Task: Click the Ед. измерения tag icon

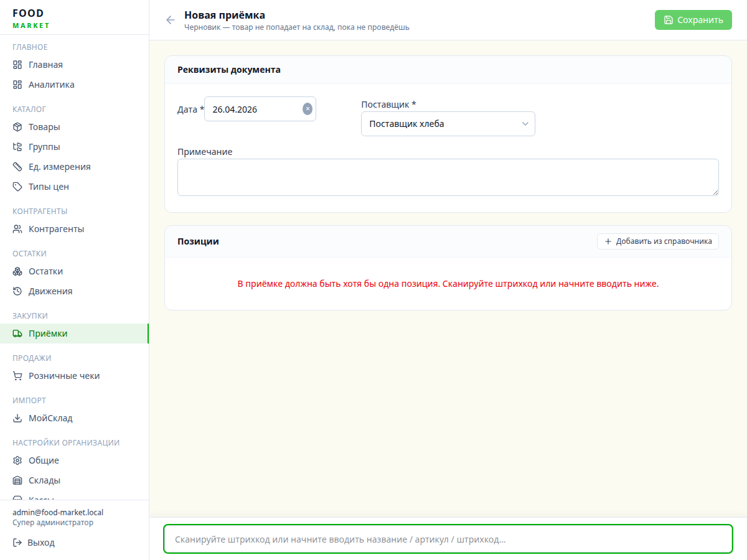Action: click(x=17, y=167)
